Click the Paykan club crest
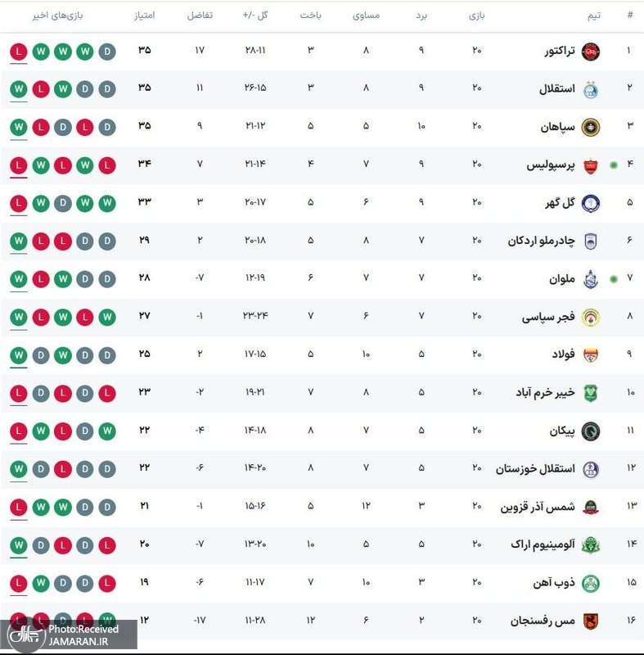The width and height of the screenshot is (644, 655). (590, 431)
